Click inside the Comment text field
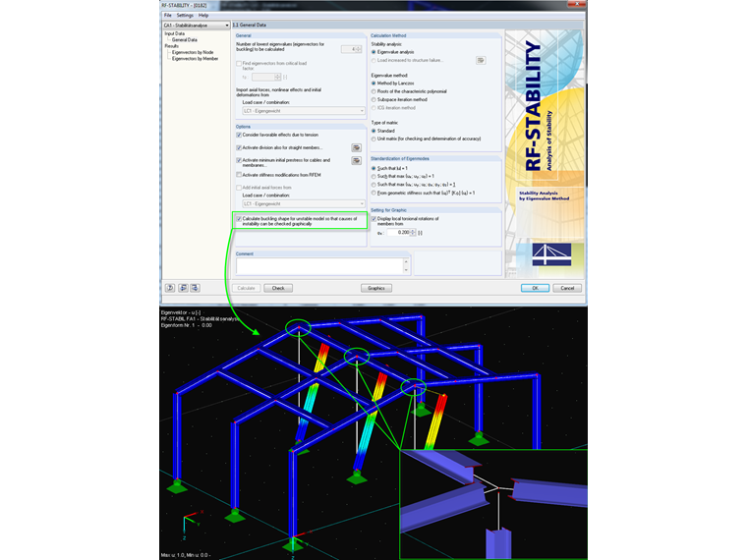This screenshot has height=560, width=747. (x=319, y=266)
